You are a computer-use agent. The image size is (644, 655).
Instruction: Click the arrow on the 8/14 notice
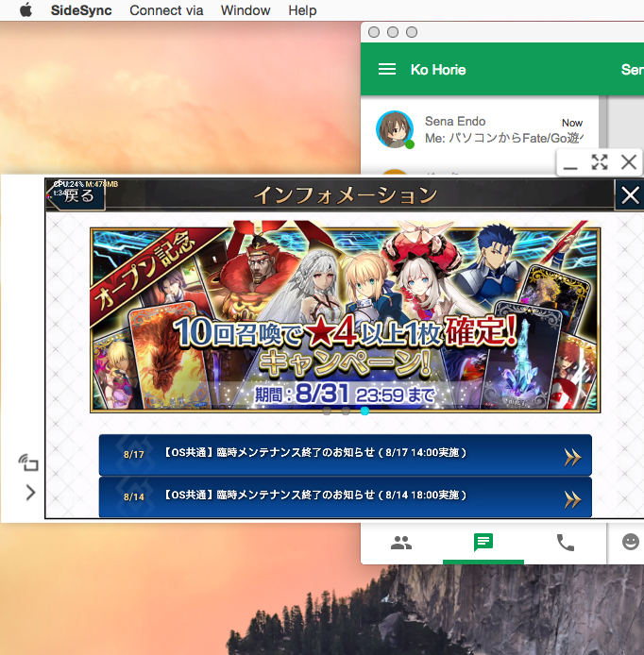point(572,499)
